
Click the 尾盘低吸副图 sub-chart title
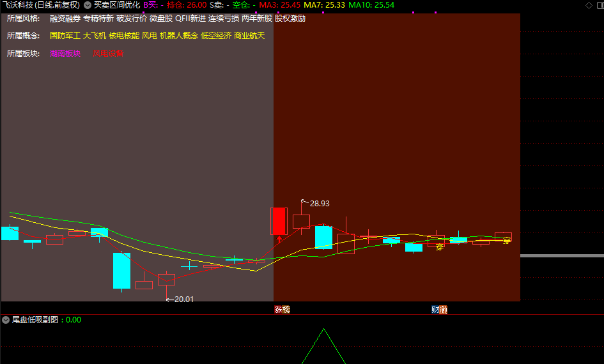coord(35,320)
